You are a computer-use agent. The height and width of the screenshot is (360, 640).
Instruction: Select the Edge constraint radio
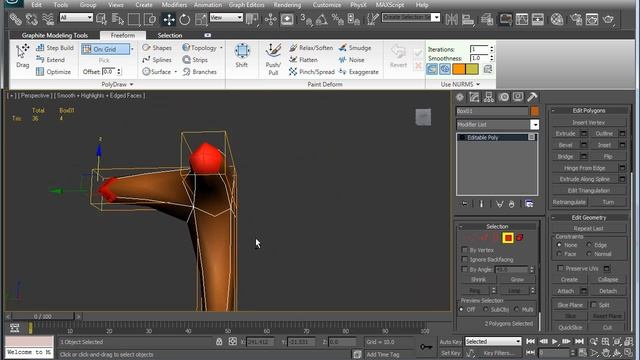point(589,245)
